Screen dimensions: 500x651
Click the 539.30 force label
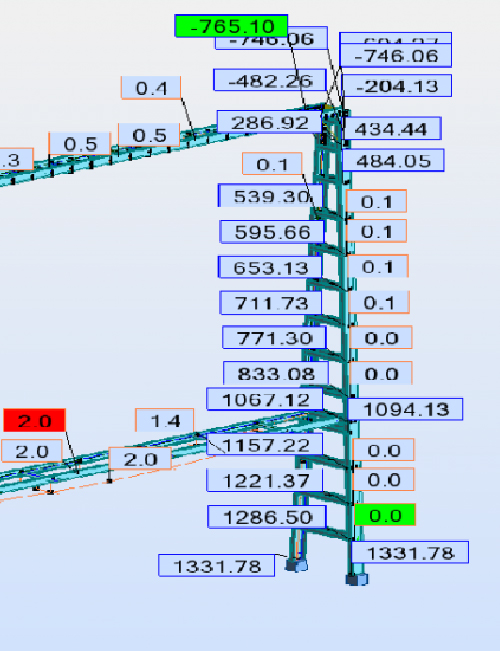[x=270, y=196]
